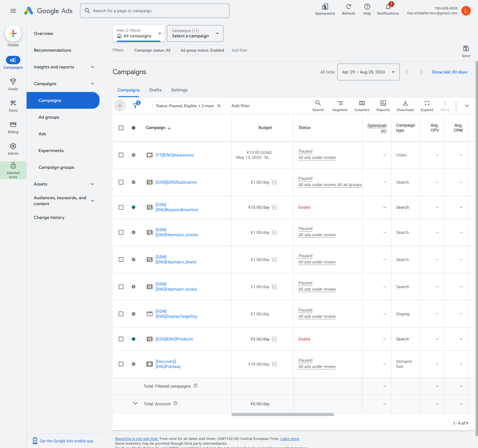Open Admin gear in left rail
Image resolution: width=478 pixels, height=448 pixels.
[13, 149]
